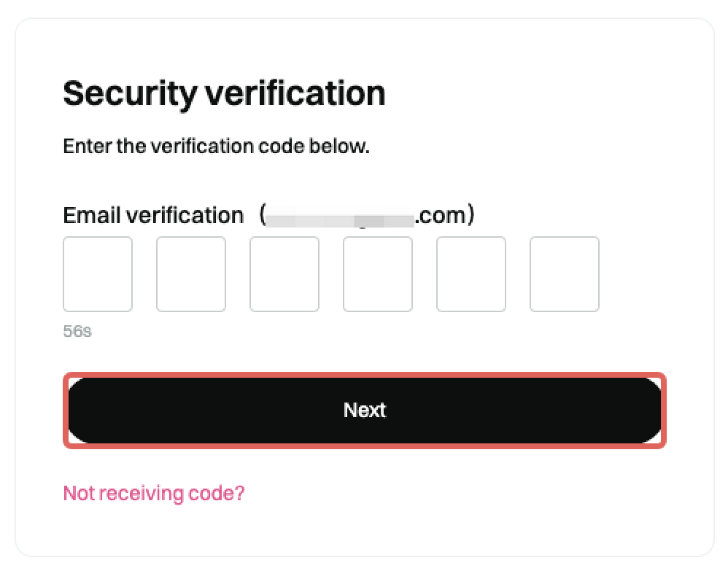
Task: Click the rightmost code entry square
Action: click(563, 274)
